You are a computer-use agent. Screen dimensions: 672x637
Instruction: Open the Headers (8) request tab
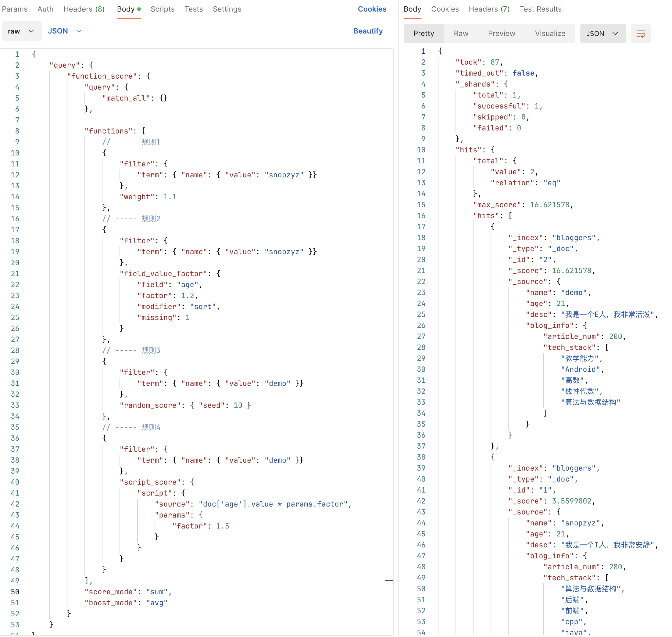84,9
